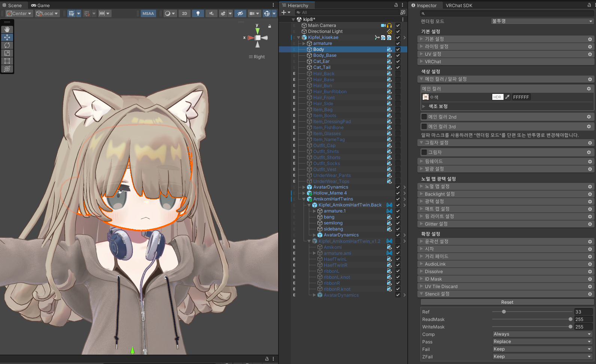The height and width of the screenshot is (364, 596).
Task: Pick color with the eyedropper icon
Action: [507, 97]
